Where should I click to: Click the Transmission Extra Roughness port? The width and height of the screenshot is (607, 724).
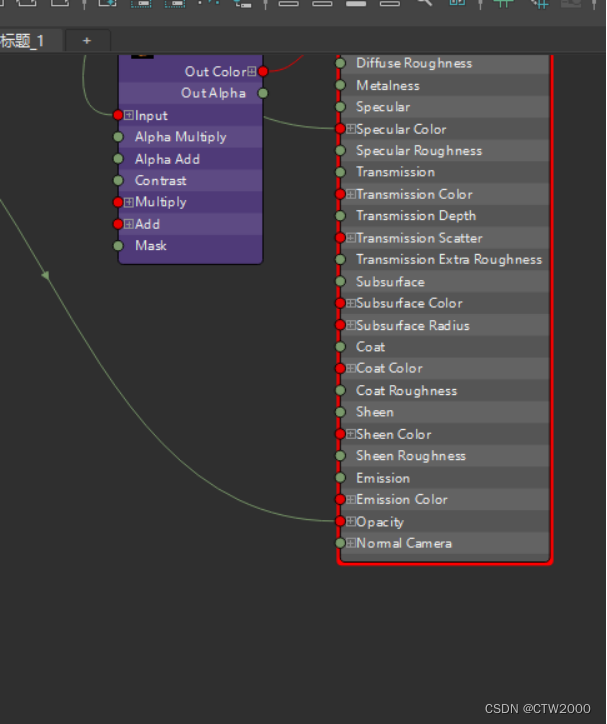click(x=341, y=259)
